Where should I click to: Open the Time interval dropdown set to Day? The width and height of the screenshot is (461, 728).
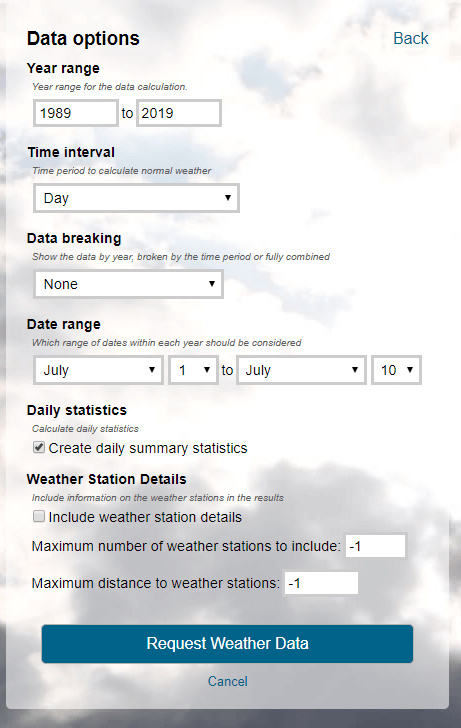pos(136,198)
